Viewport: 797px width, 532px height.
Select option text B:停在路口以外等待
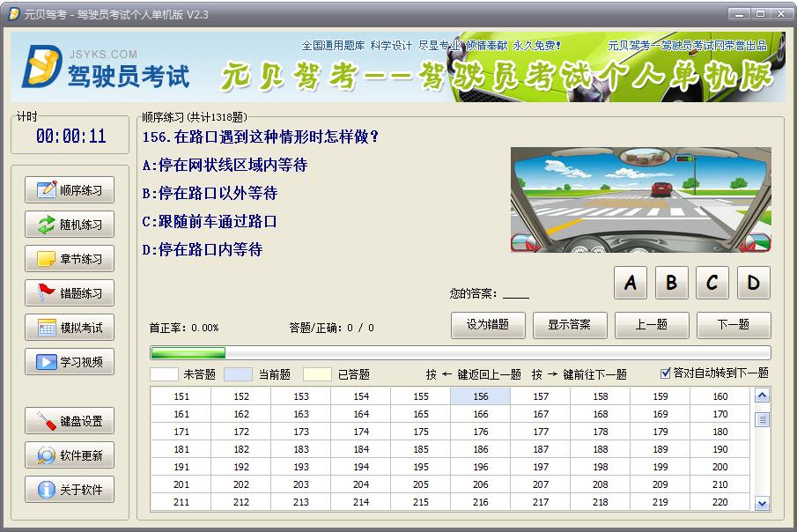[x=210, y=193]
